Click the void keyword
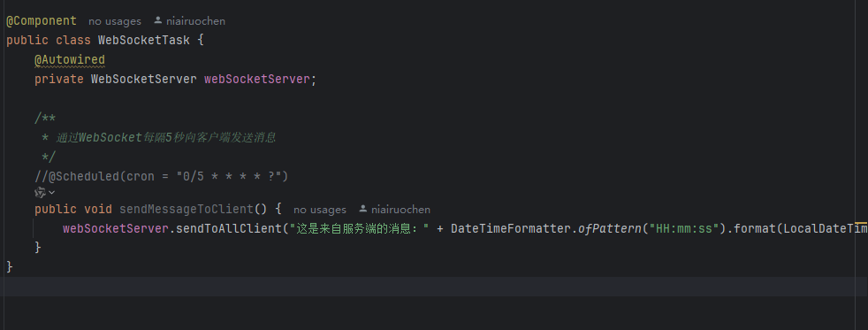868x330 pixels. pos(98,210)
